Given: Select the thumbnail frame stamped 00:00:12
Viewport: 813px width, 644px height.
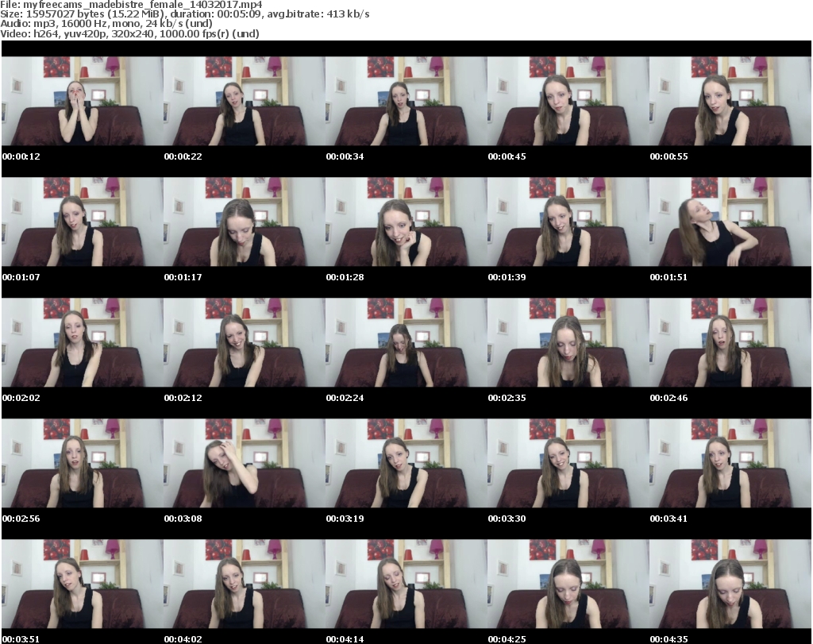Looking at the screenshot, I should (x=82, y=101).
